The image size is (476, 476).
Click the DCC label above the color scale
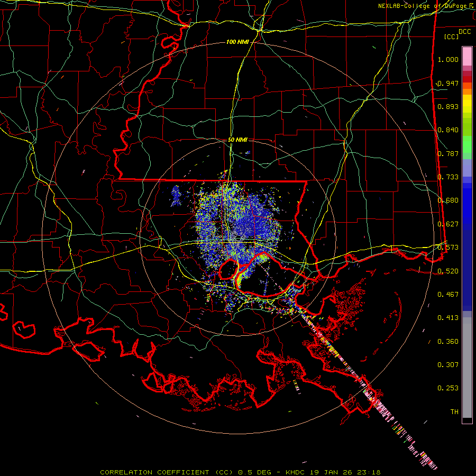464,32
